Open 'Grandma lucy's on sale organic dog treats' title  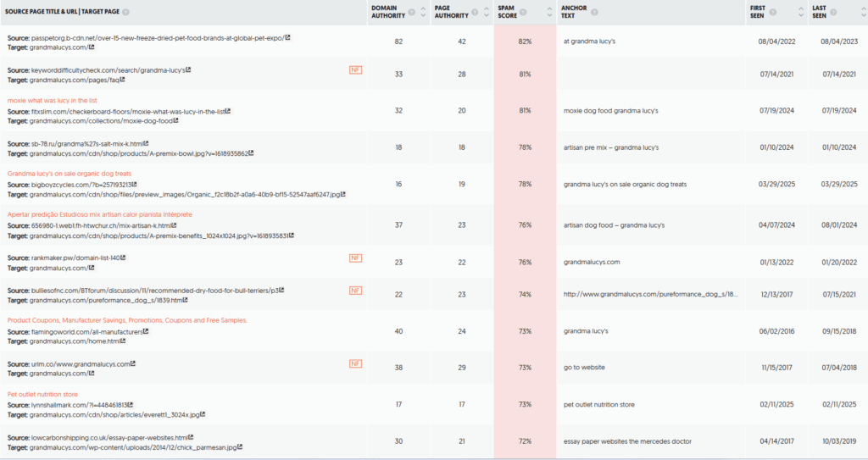pos(70,174)
